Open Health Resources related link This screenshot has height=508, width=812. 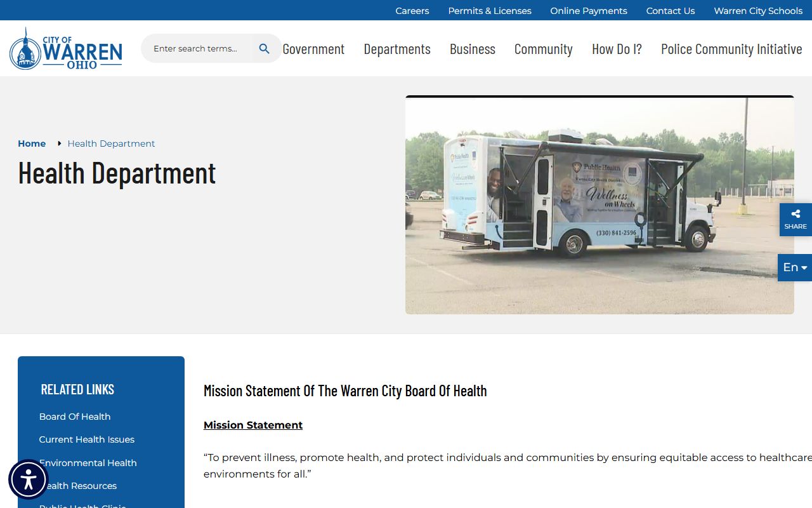click(x=78, y=486)
